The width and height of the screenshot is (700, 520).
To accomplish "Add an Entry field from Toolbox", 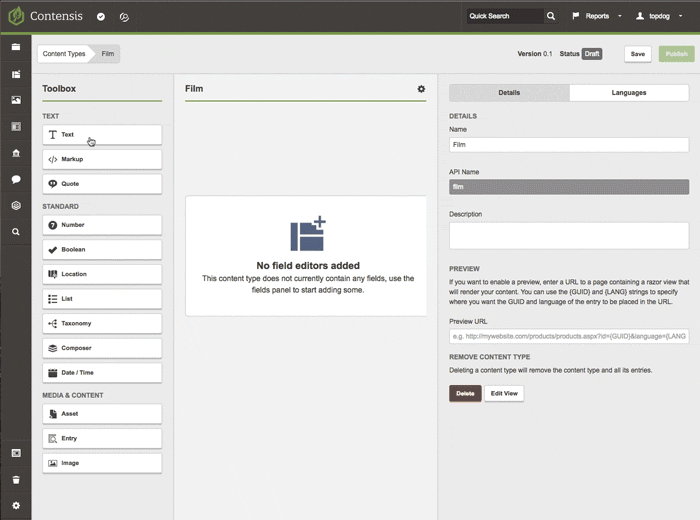I will [x=102, y=438].
